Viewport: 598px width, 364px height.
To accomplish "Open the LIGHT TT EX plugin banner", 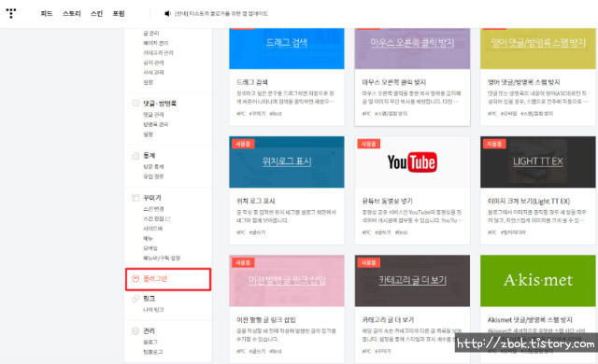I will pyautogui.click(x=538, y=161).
